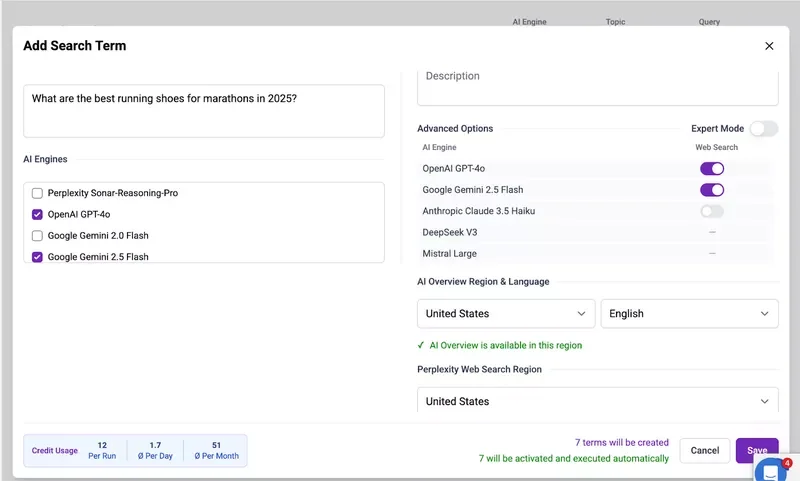Image resolution: width=800 pixels, height=481 pixels.
Task: Click the search term question text box
Action: pyautogui.click(x=204, y=110)
